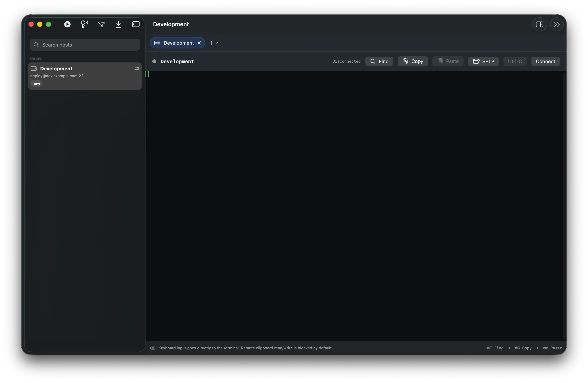Open the SSH keys manager icon
This screenshot has width=588, height=383.
pos(84,24)
